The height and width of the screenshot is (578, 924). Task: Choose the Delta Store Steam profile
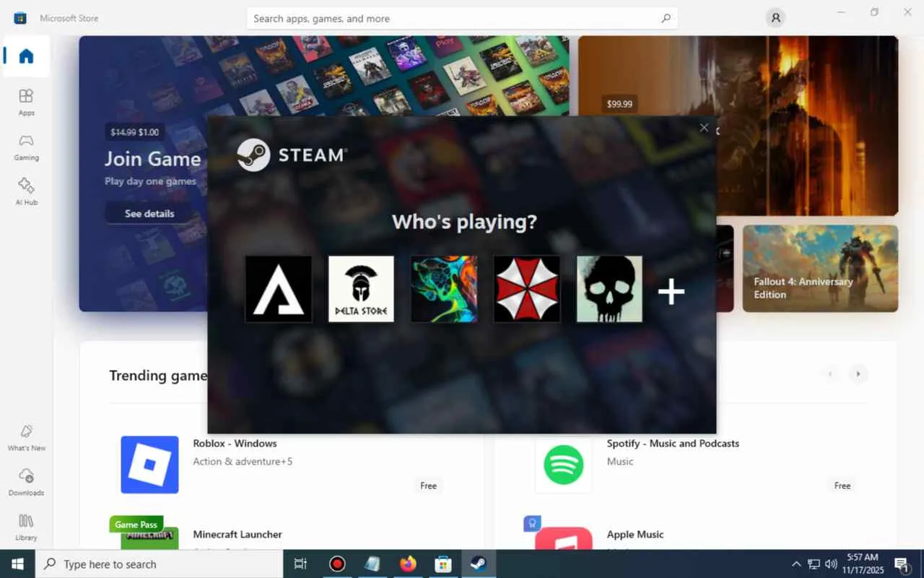[x=361, y=289]
